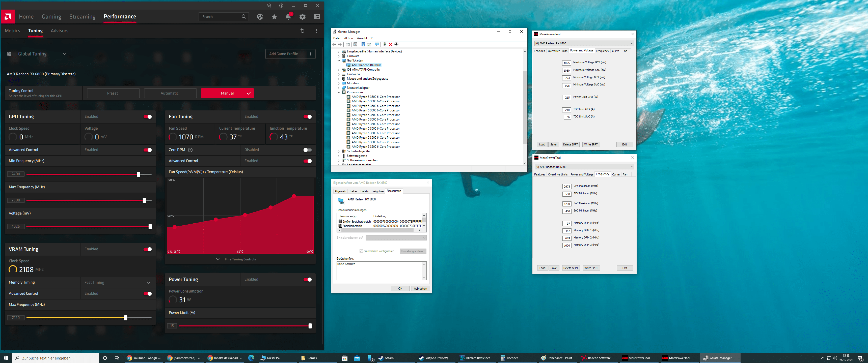This screenshot has width=868, height=363.
Task: Open the web browser globe icon
Action: click(x=260, y=16)
